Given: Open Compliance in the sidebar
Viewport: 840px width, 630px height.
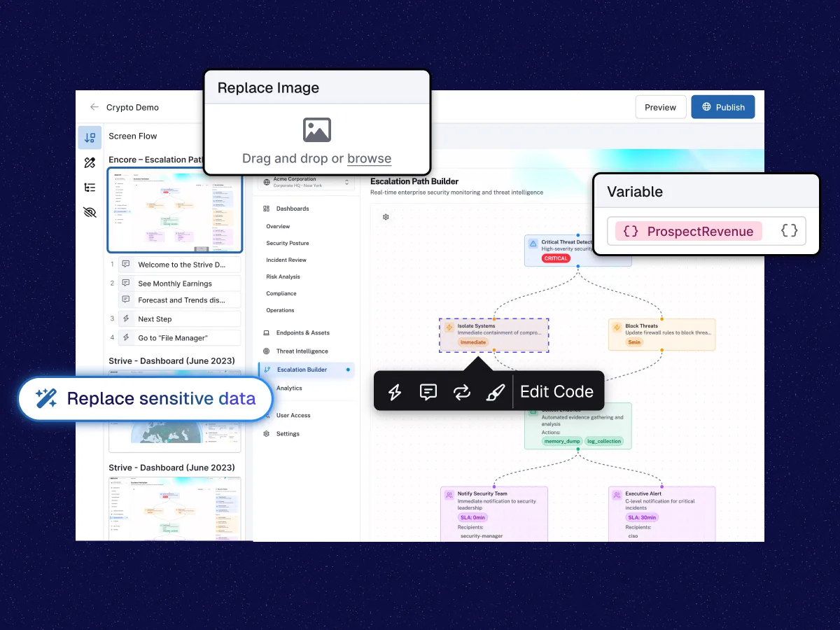Looking at the screenshot, I should click(281, 294).
